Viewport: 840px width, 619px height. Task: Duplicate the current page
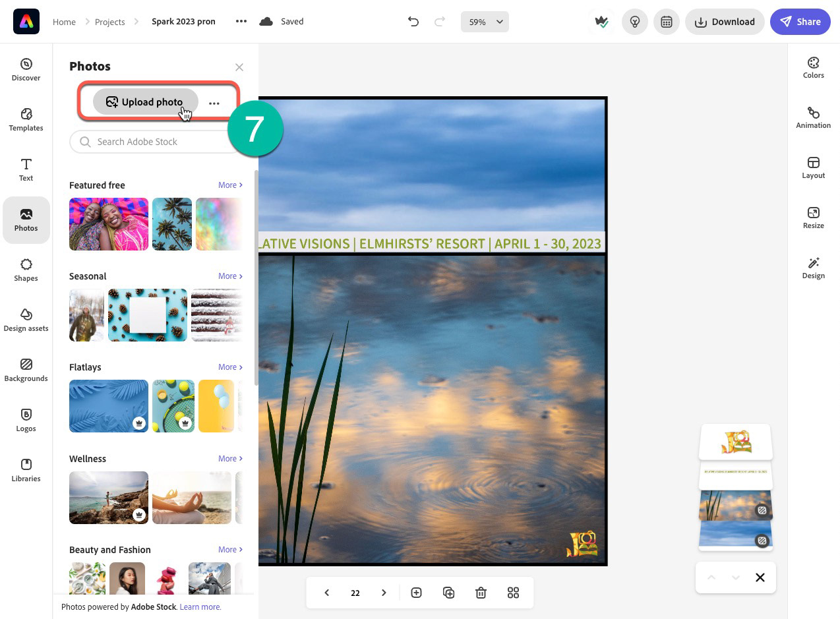click(x=449, y=593)
